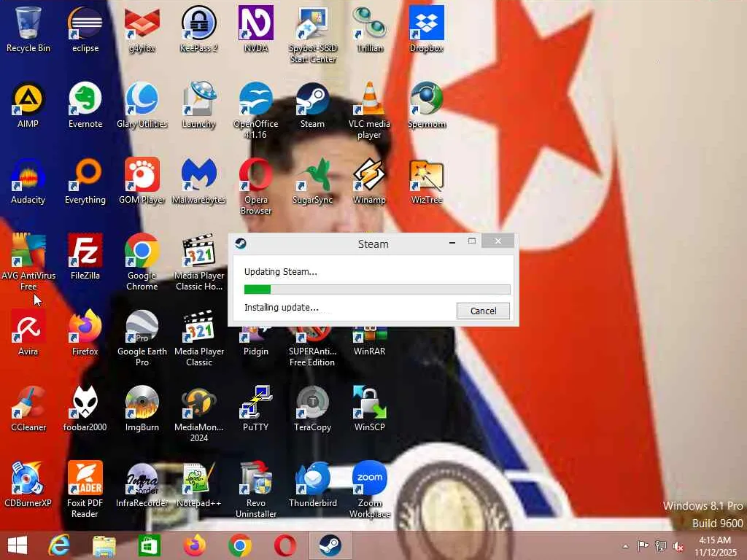Select the KeePass 2 desktop icon
The height and width of the screenshot is (560, 747).
coord(198,29)
